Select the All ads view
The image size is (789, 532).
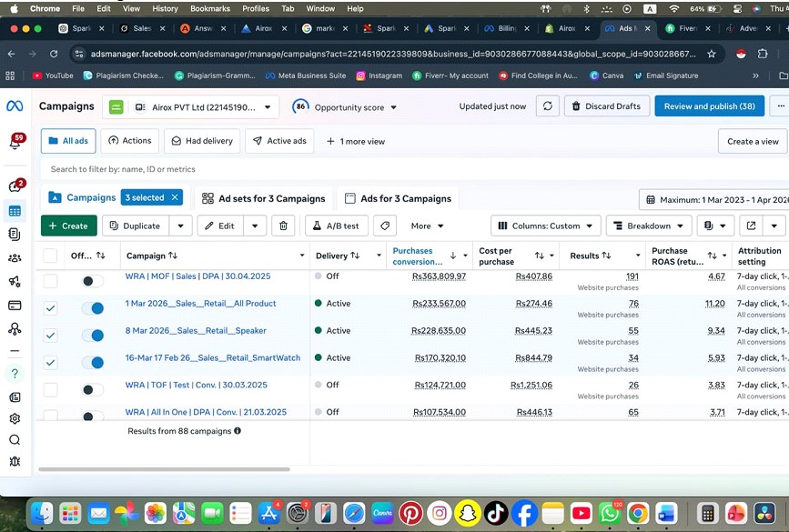68,141
